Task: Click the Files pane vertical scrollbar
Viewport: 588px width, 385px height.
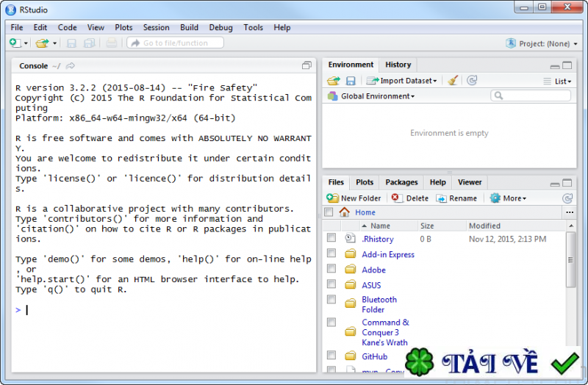Action: tap(571, 260)
